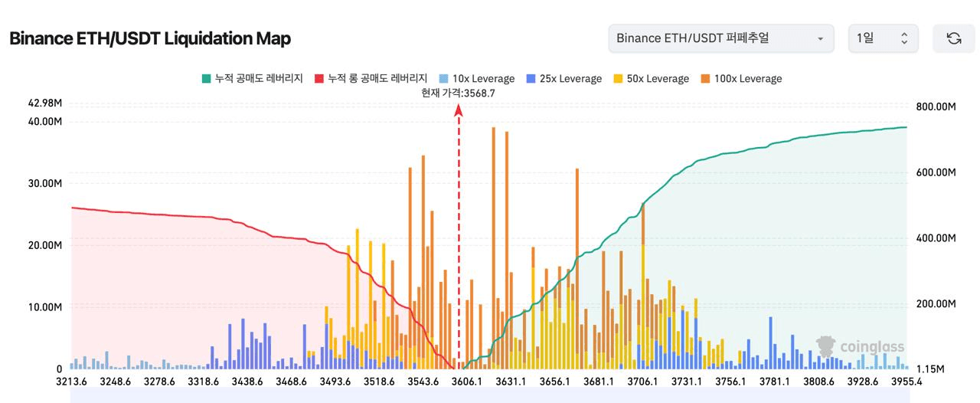Click the green swatch for 누적 공매도 레버리지
The image size is (980, 403).
(x=206, y=78)
